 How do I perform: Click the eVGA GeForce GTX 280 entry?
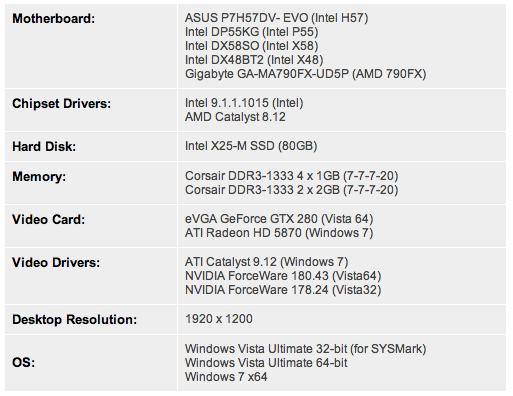click(x=279, y=219)
